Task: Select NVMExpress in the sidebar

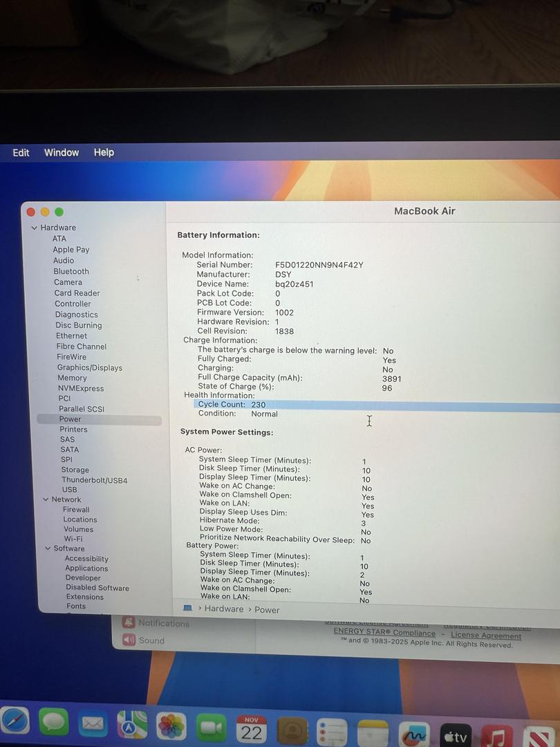Action: (81, 388)
